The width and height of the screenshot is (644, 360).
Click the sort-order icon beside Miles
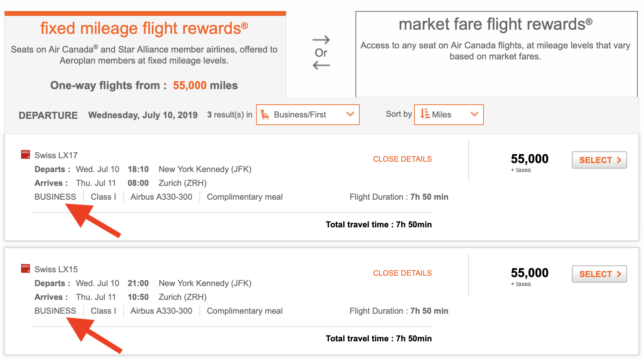(x=425, y=114)
